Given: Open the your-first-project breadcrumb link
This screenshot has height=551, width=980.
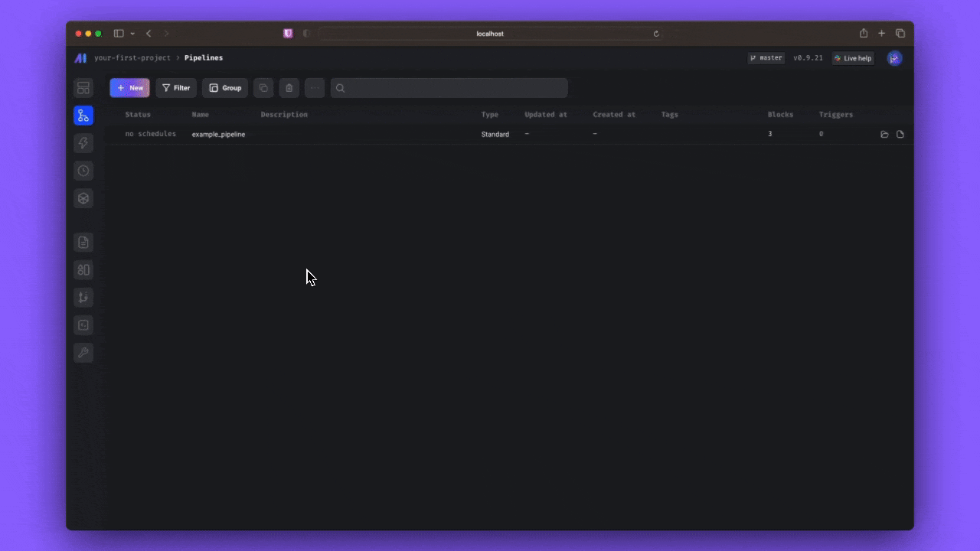Looking at the screenshot, I should click(132, 58).
